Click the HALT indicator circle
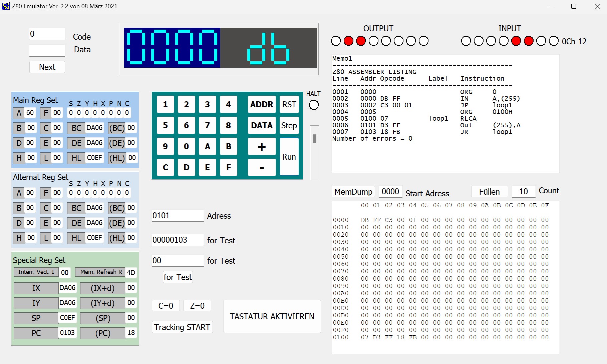Image resolution: width=607 pixels, height=364 pixels. click(314, 105)
